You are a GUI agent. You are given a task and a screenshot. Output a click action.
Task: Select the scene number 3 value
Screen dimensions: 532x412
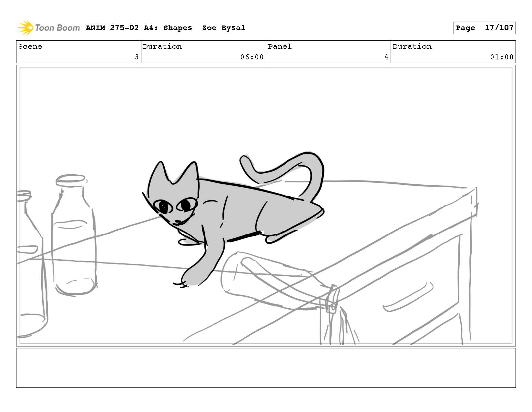tap(136, 57)
